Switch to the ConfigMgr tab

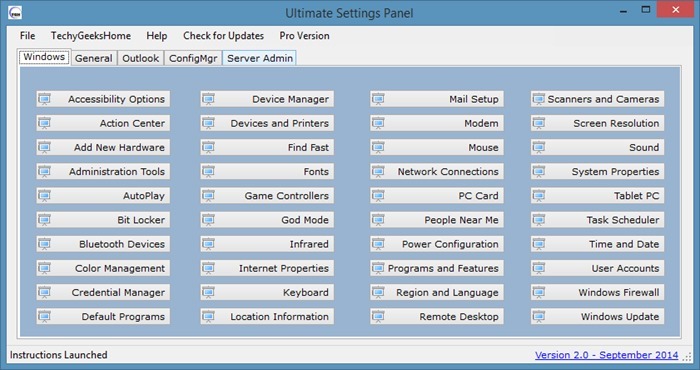click(193, 58)
